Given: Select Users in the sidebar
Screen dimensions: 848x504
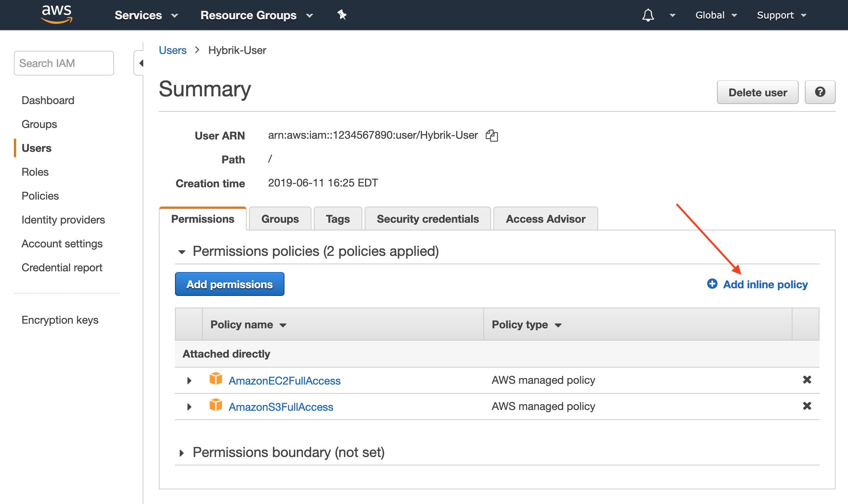Looking at the screenshot, I should click(36, 148).
